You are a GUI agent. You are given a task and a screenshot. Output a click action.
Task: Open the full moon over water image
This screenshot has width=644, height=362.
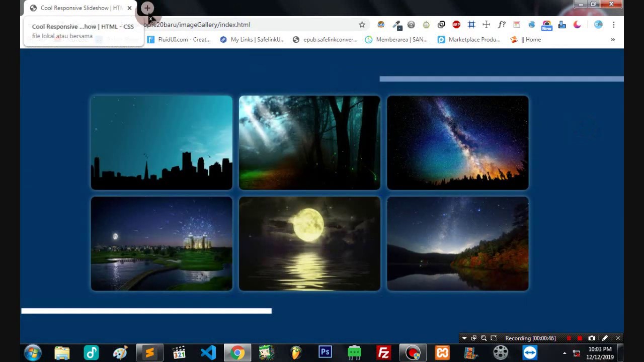309,244
